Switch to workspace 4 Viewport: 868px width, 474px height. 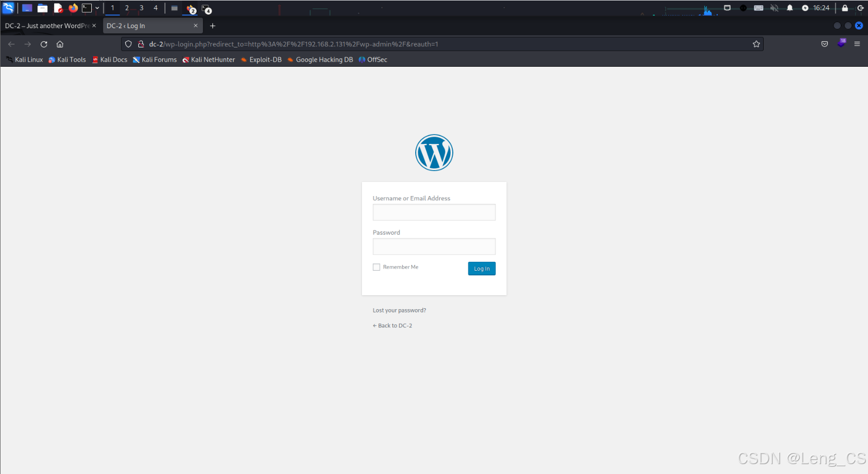[x=155, y=8]
